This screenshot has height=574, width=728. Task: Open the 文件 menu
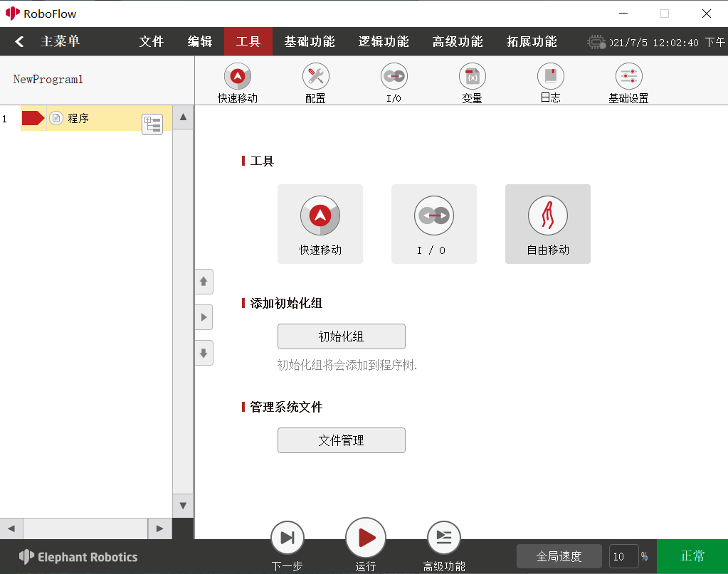click(x=152, y=42)
